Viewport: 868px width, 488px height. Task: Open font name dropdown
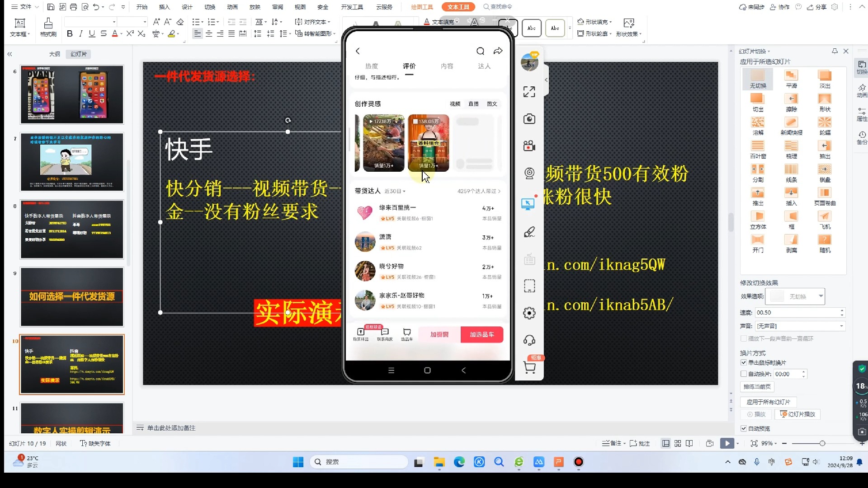[114, 22]
